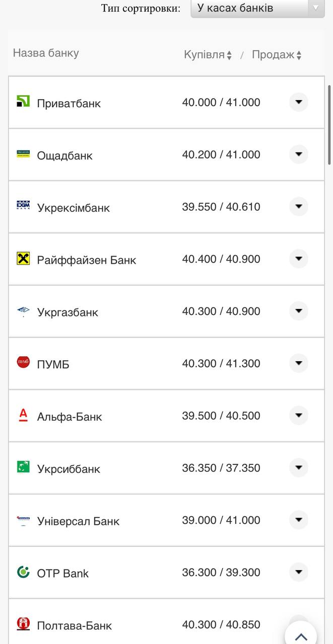Screen dimensions: 333x644
Task: Click the red ПУМБ logo icon
Action: tap(23, 362)
